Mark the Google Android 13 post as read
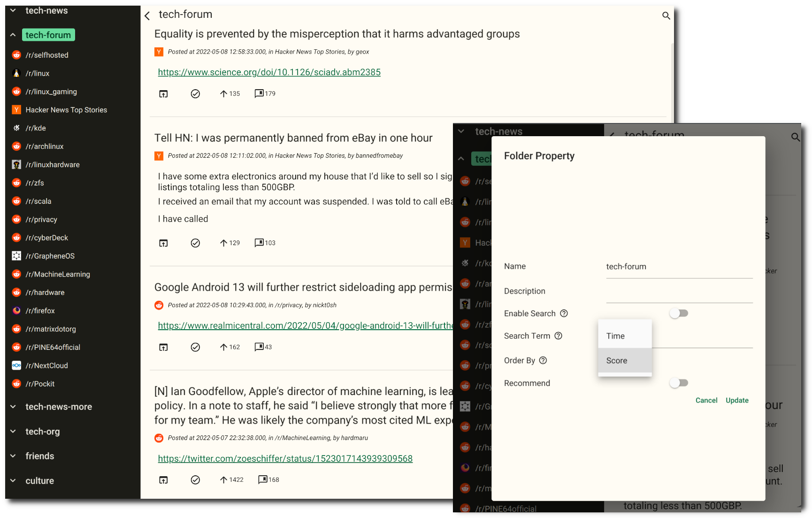The width and height of the screenshot is (812, 518). tap(195, 347)
